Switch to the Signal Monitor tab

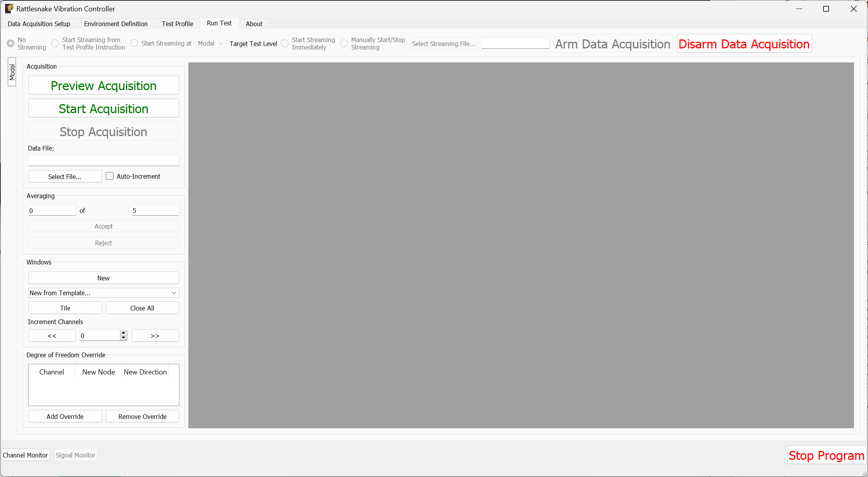(x=75, y=455)
